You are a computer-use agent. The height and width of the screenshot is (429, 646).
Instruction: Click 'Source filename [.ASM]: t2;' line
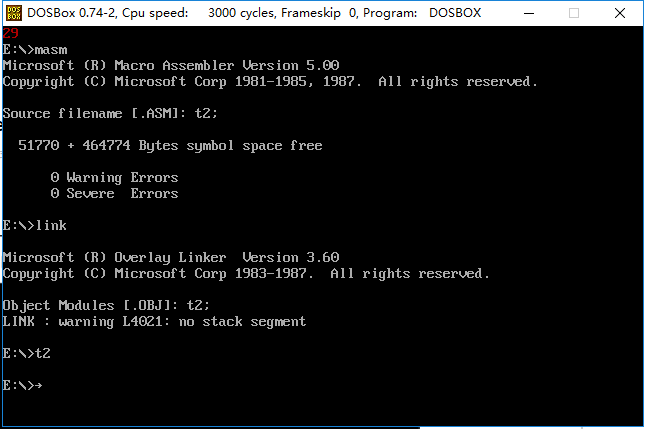pos(110,113)
